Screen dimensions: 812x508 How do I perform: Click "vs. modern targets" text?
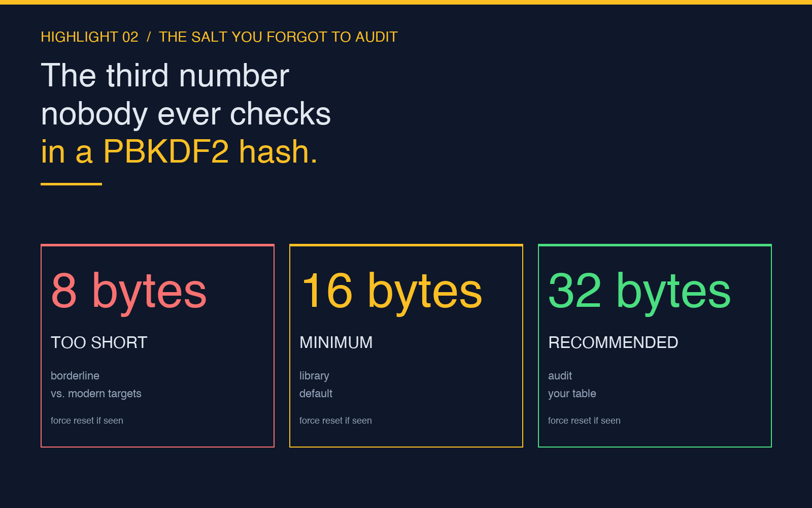tap(96, 394)
